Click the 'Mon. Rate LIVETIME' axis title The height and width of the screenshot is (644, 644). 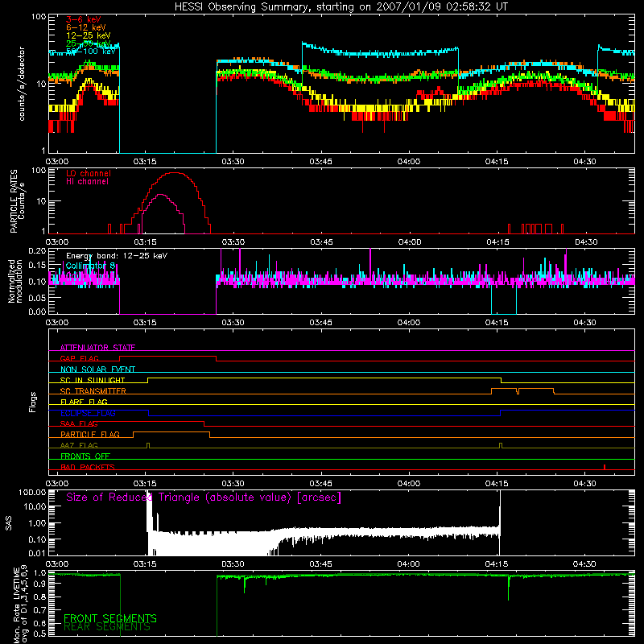pos(16,605)
